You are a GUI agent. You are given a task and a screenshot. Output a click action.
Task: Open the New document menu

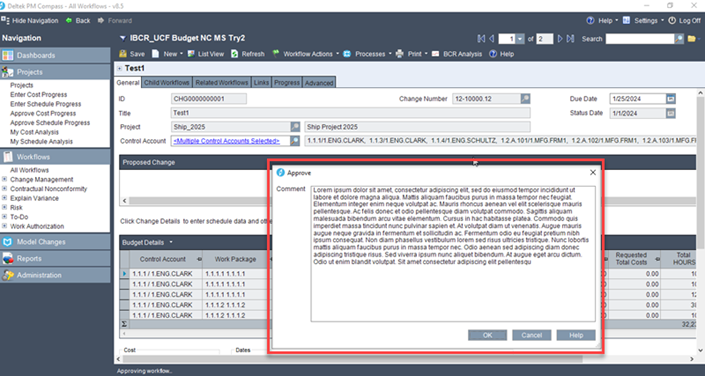coord(167,54)
